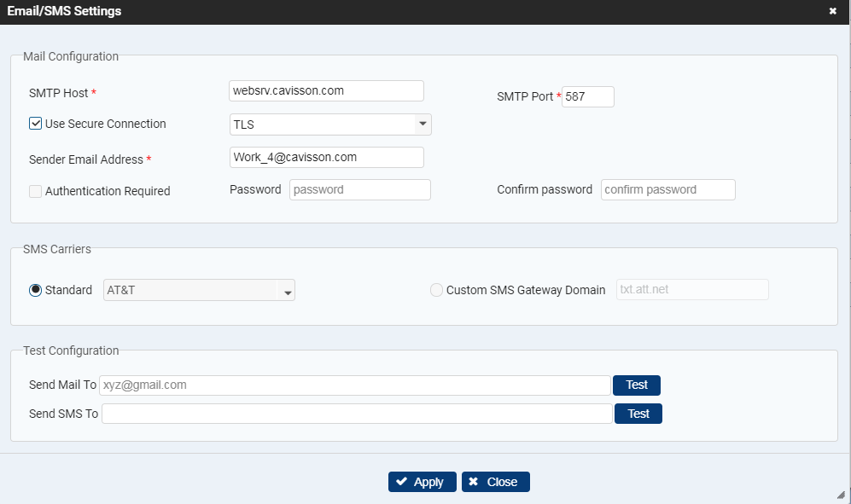This screenshot has width=851, height=504.
Task: Close the Email/SMS Settings dialog
Action: click(832, 11)
